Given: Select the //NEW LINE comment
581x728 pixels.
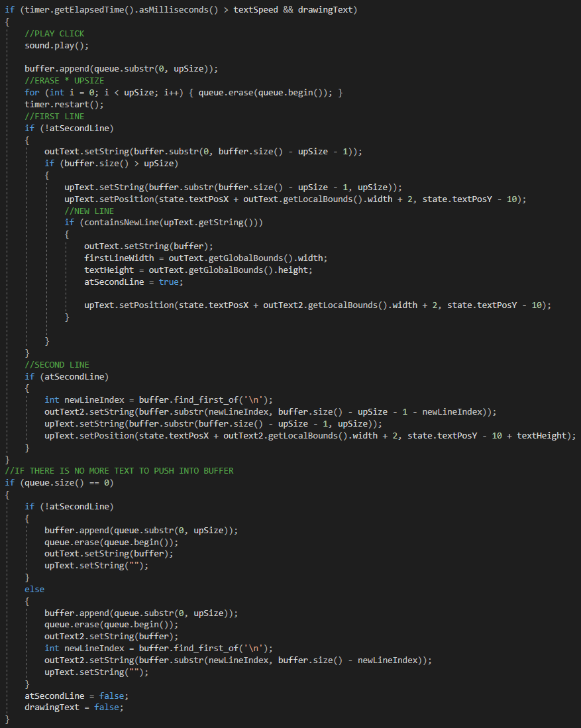Looking at the screenshot, I should pyautogui.click(x=89, y=211).
